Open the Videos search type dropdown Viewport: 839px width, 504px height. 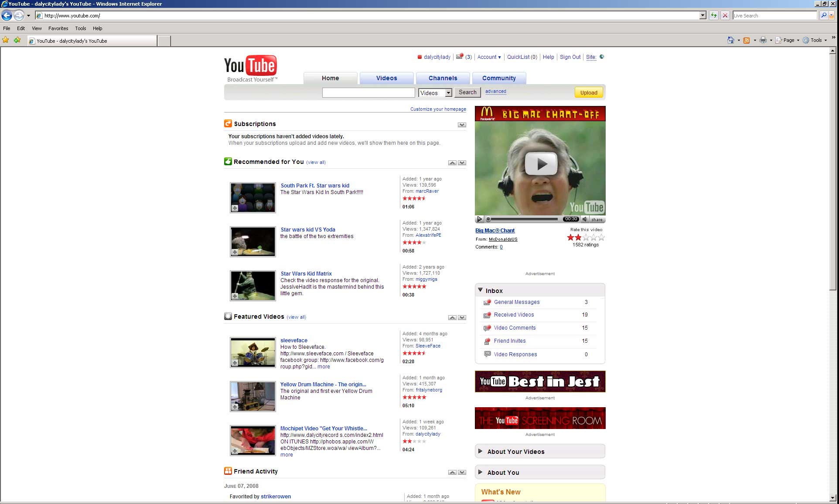coord(435,93)
